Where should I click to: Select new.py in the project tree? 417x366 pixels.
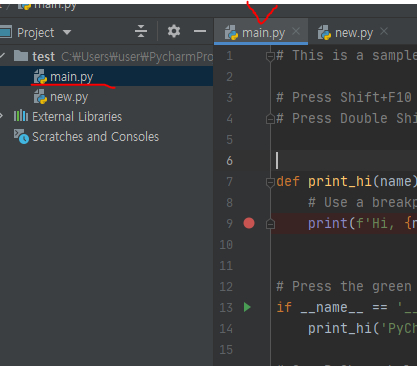click(x=106, y=97)
